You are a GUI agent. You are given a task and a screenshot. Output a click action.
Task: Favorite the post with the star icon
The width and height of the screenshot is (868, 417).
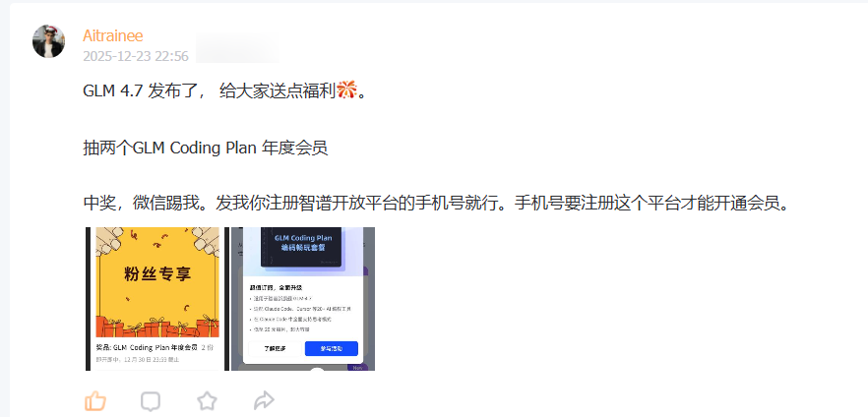207,401
